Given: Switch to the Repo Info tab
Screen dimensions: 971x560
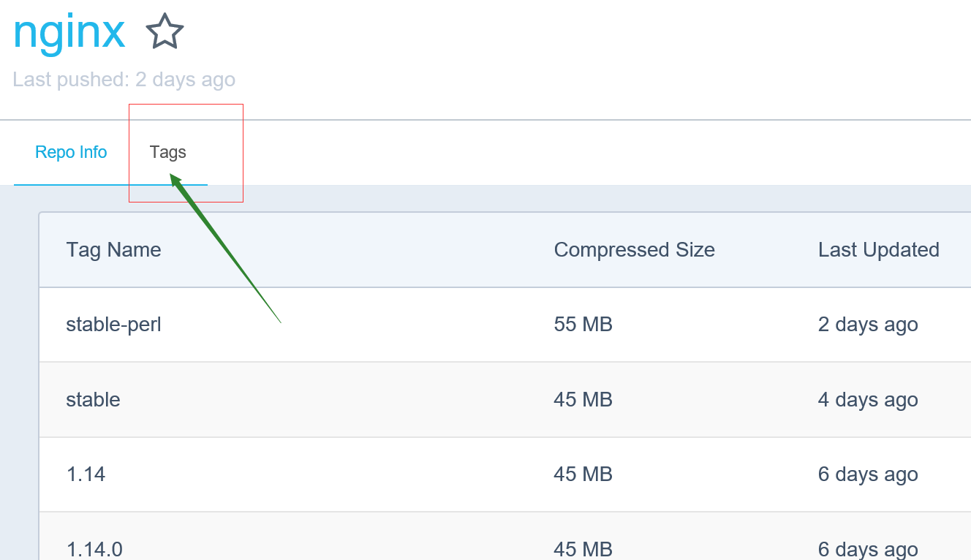Looking at the screenshot, I should 71,152.
